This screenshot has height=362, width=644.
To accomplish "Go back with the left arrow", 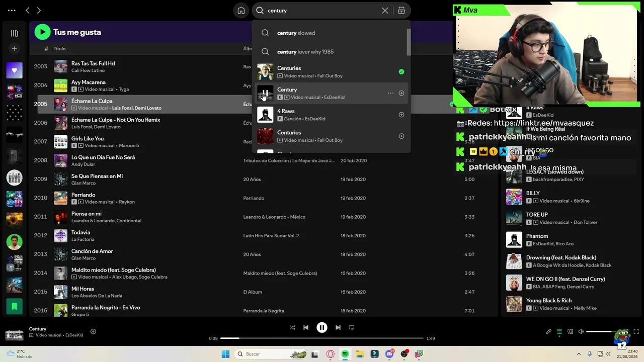I will (28, 10).
